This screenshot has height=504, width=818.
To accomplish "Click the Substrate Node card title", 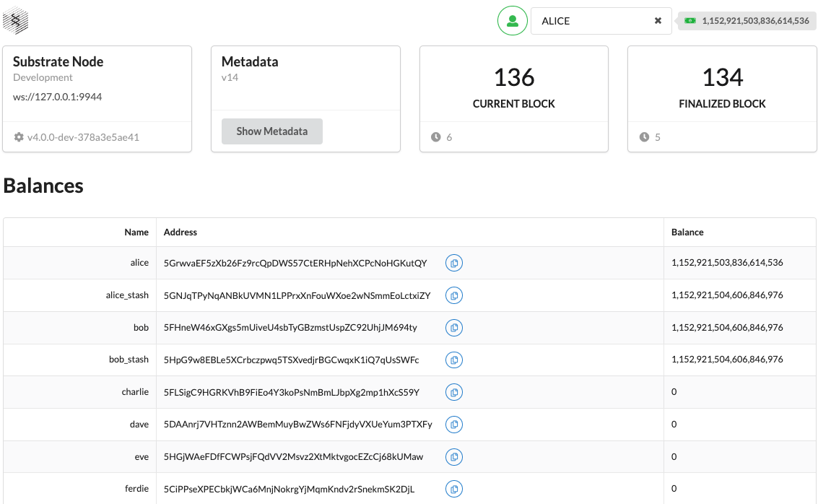I will point(58,61).
